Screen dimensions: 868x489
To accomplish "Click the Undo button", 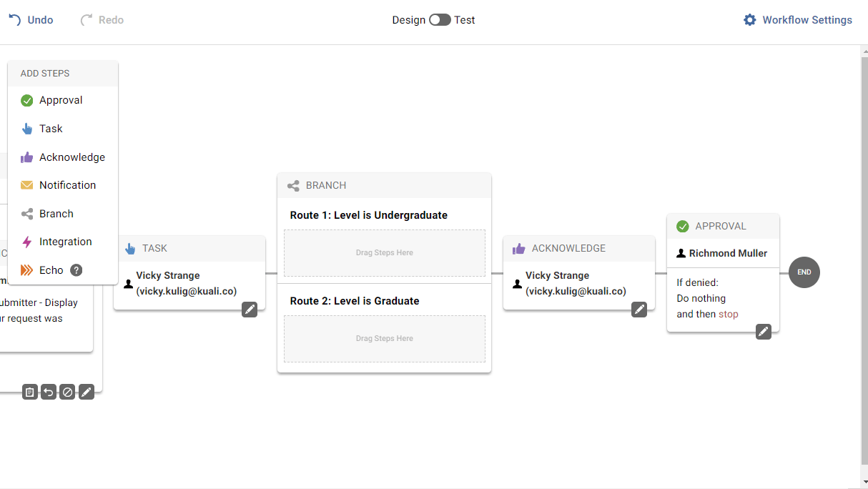I will [31, 20].
